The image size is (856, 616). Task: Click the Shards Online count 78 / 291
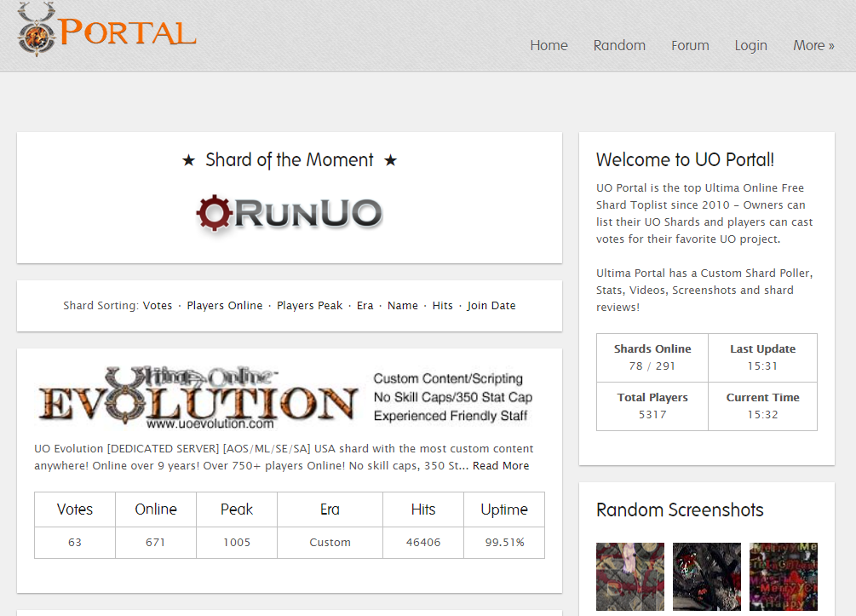[x=652, y=366]
